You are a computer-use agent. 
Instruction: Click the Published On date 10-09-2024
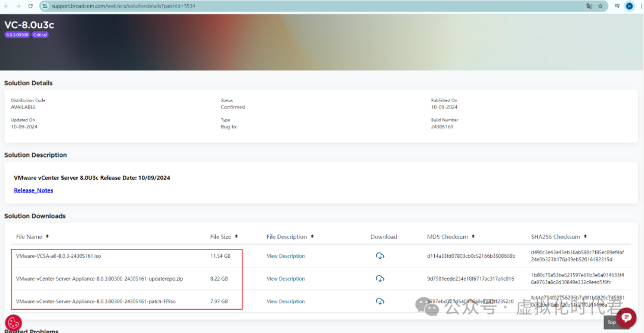[444, 107]
